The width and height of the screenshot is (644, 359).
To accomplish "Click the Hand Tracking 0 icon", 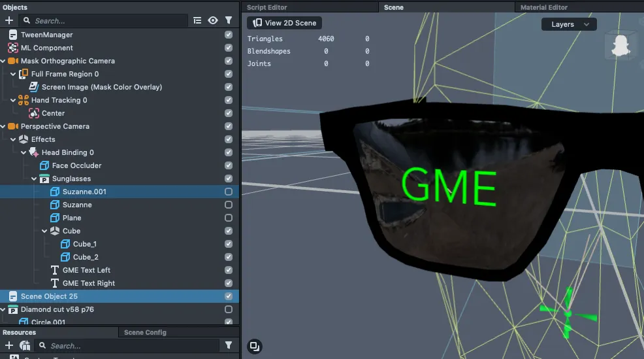I will coord(24,100).
